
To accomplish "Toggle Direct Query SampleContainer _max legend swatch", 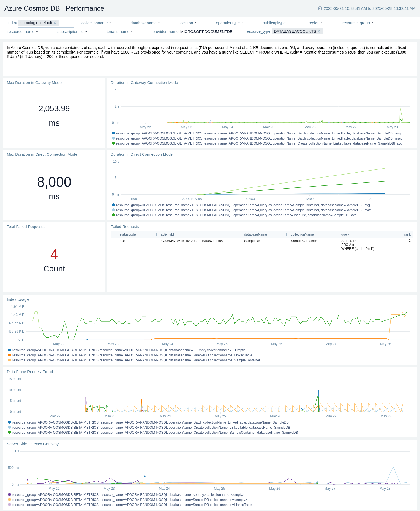I will [x=113, y=210].
